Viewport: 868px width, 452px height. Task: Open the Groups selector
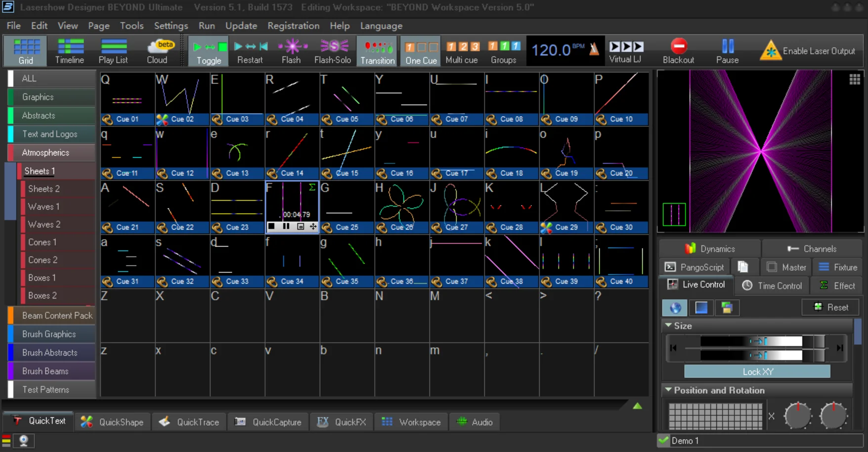504,51
